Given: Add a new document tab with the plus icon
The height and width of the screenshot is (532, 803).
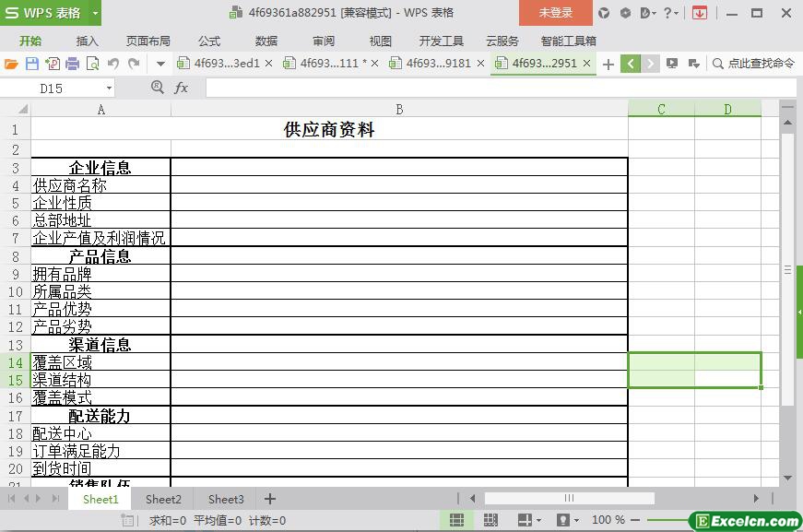Looking at the screenshot, I should [x=608, y=64].
